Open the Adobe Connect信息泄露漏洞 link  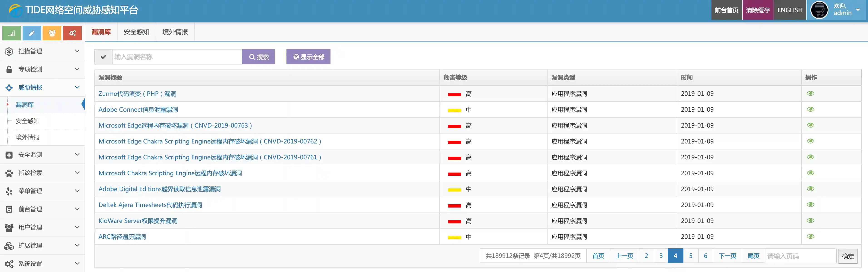(x=138, y=109)
